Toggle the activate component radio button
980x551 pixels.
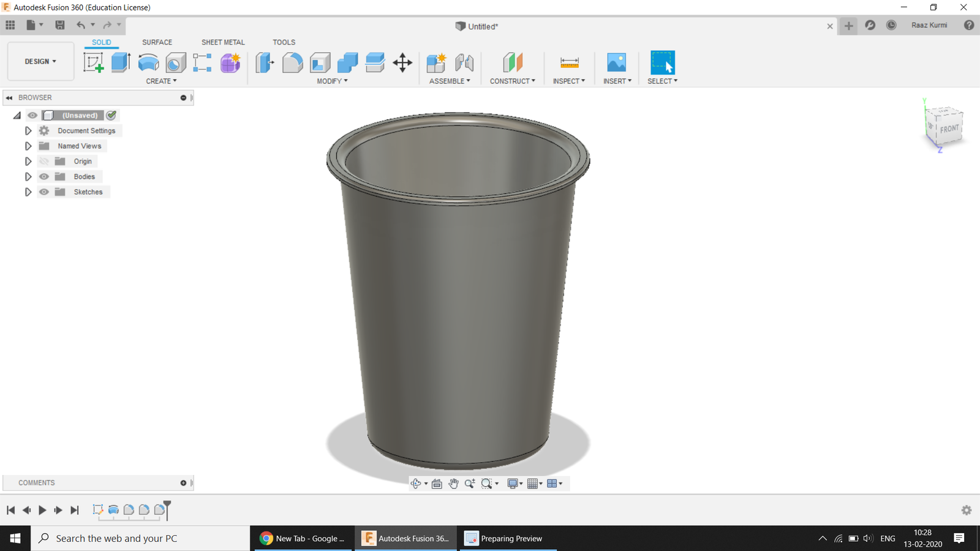(x=111, y=115)
